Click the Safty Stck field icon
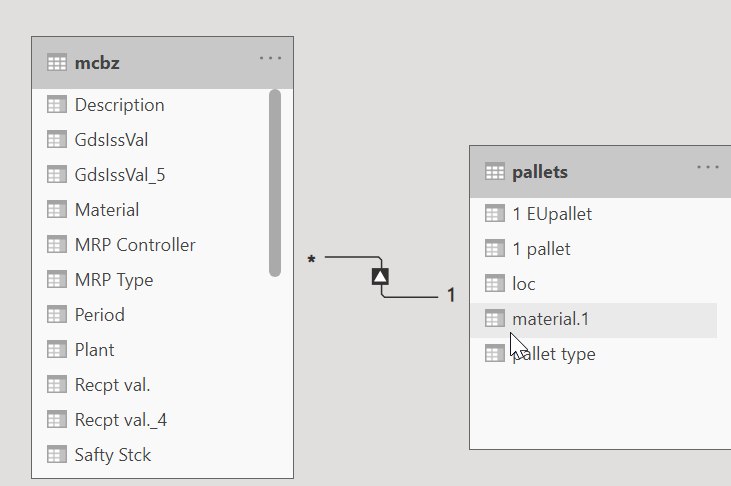 click(57, 454)
